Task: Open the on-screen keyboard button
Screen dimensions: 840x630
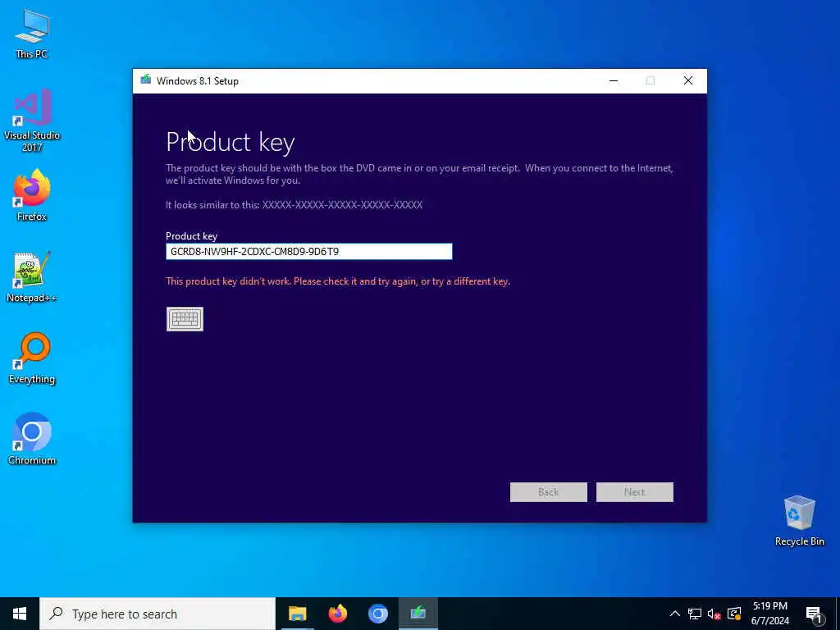Action: pos(185,319)
